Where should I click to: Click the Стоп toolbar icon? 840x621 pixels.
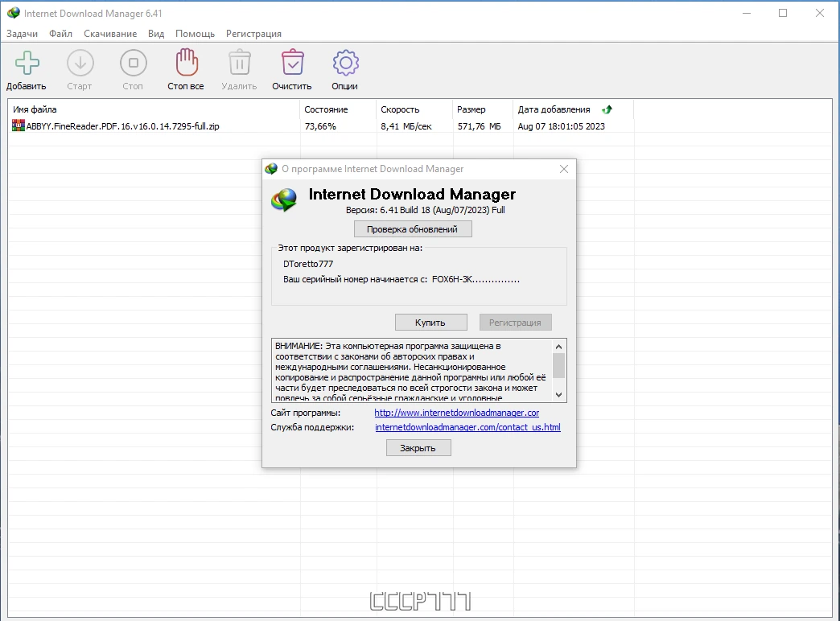(133, 64)
